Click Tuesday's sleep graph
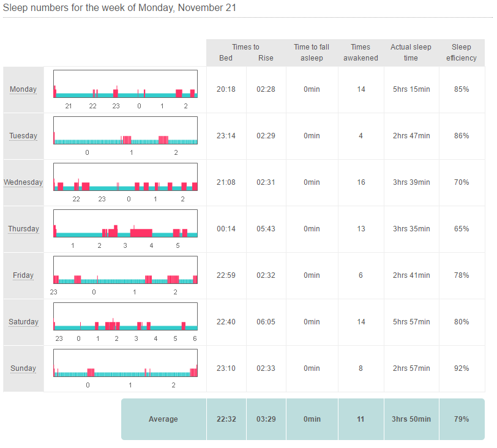Screen dimensions: 497x448 (x=125, y=130)
